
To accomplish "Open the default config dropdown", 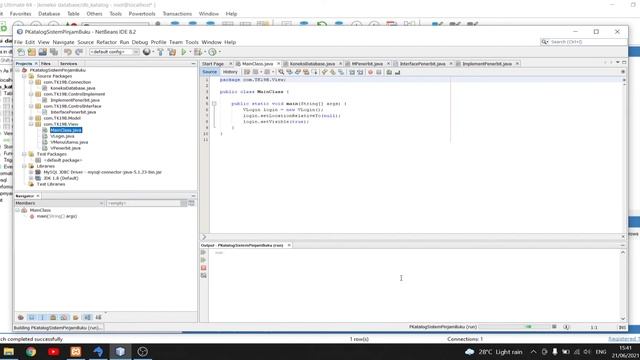I will click(x=114, y=52).
